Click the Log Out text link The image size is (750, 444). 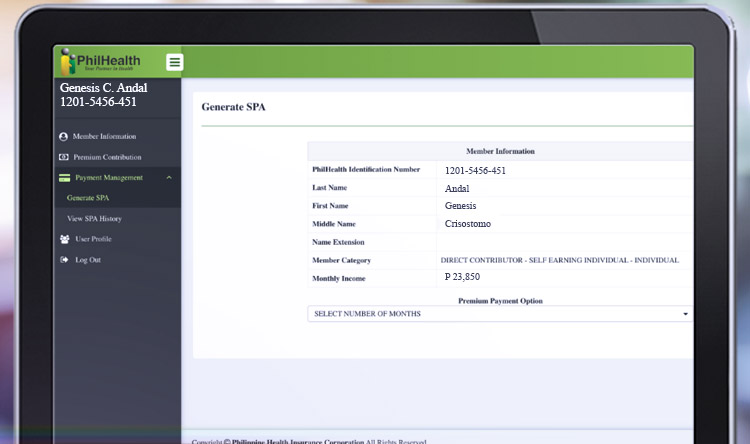point(88,260)
